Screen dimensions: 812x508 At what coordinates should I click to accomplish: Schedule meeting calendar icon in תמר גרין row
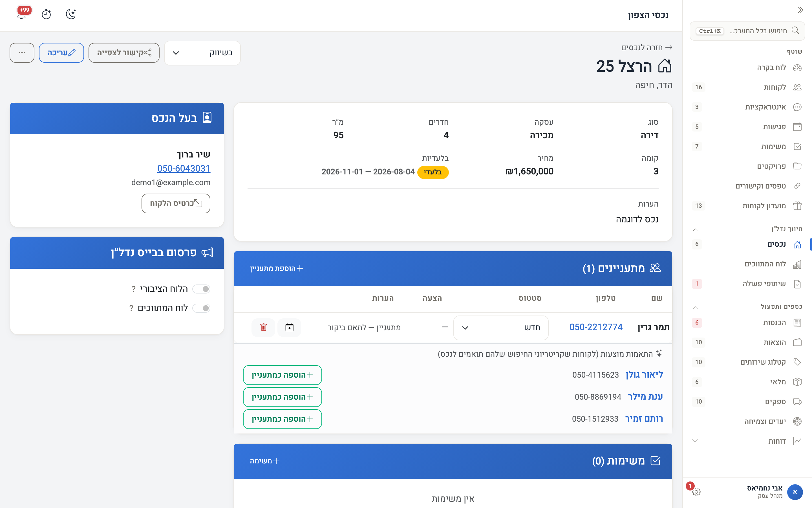[289, 327]
